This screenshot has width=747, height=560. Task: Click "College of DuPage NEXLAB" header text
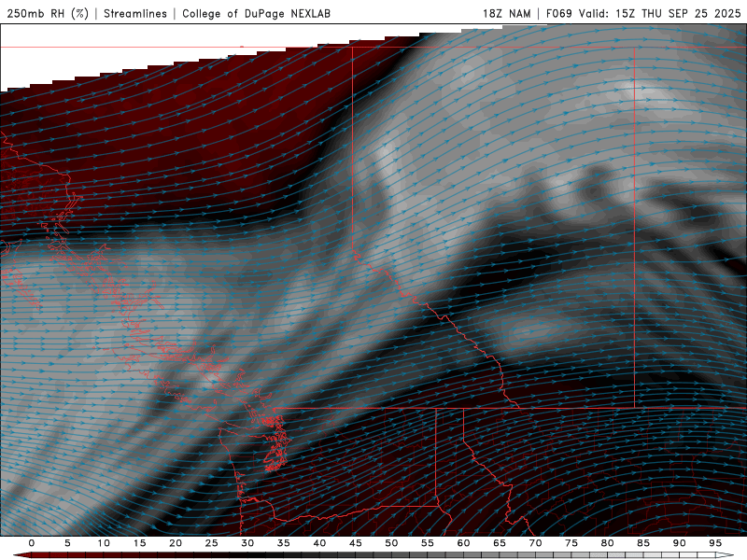(x=256, y=13)
